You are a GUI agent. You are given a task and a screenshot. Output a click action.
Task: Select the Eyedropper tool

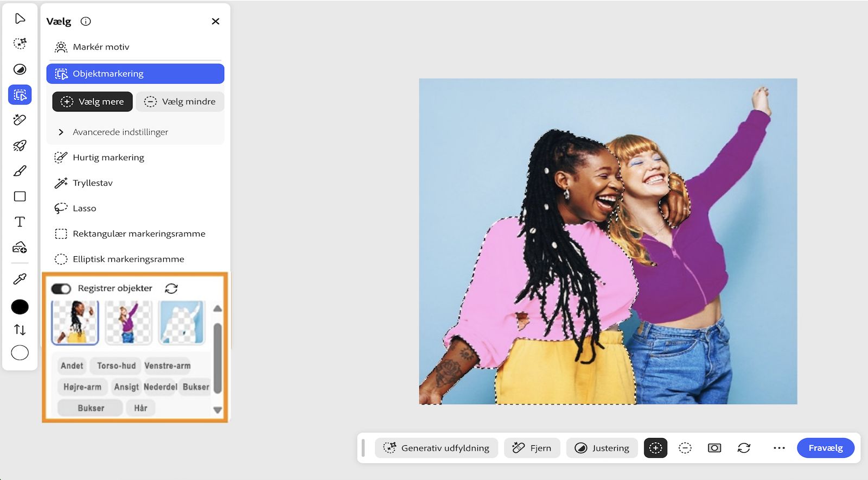click(20, 279)
